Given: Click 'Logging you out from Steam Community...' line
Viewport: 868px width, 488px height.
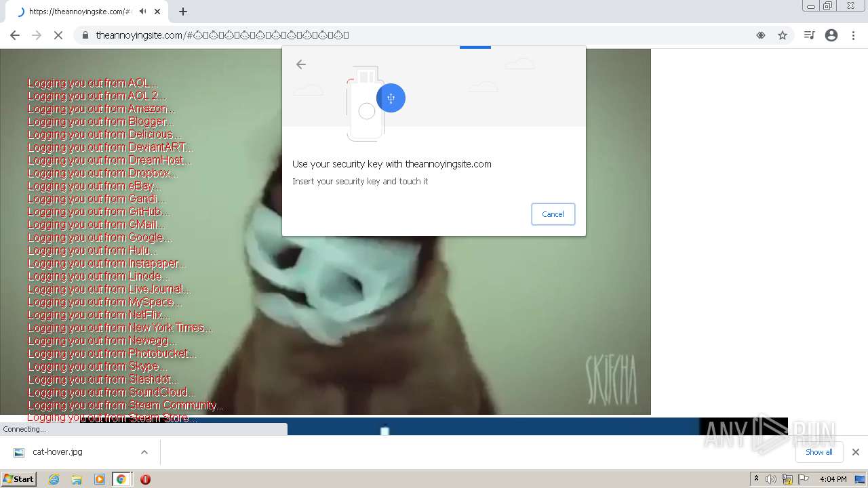Looking at the screenshot, I should pos(126,405).
